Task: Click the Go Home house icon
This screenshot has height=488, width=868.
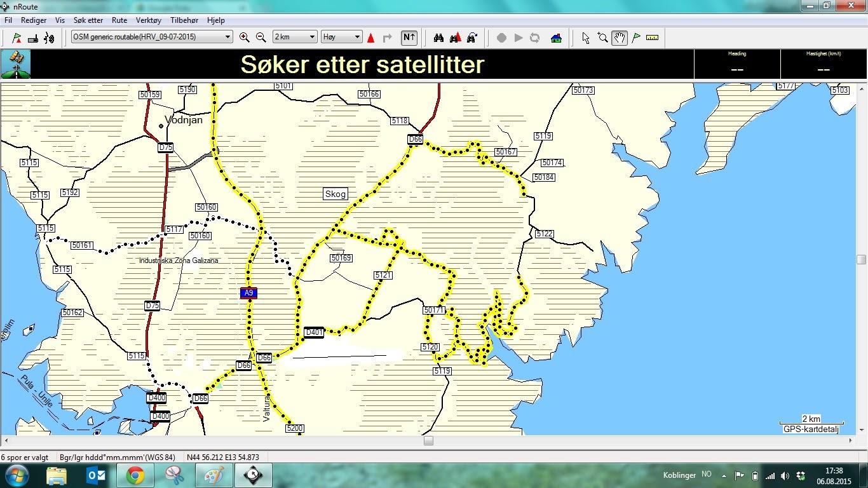Action: point(556,37)
